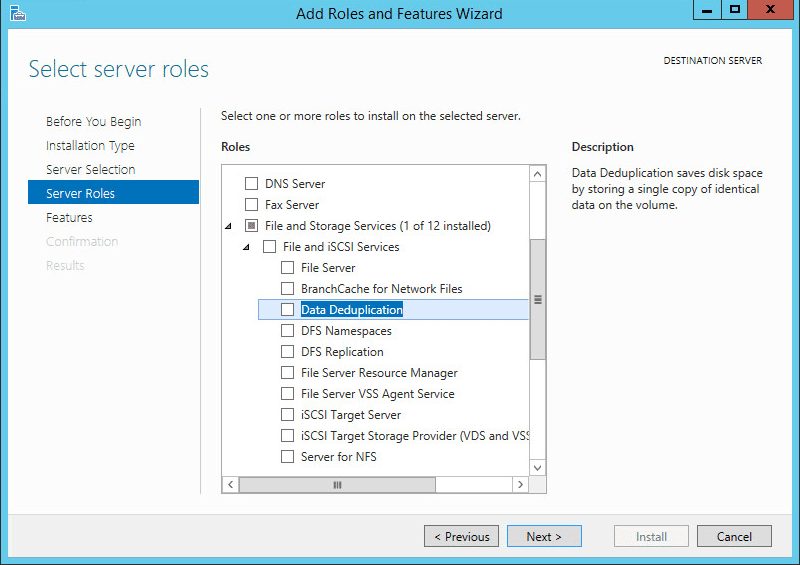
Task: Toggle the DFS Replication checkbox
Action: pos(288,352)
